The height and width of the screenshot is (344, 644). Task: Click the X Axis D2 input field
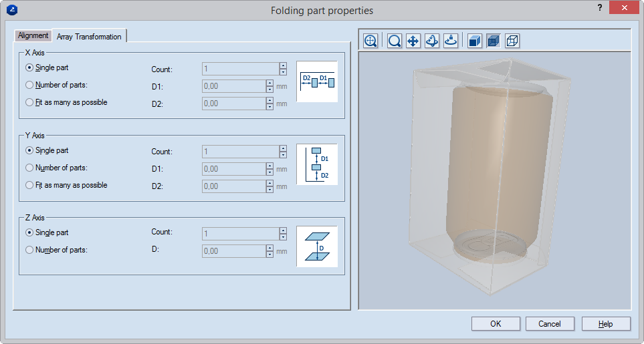tap(233, 104)
